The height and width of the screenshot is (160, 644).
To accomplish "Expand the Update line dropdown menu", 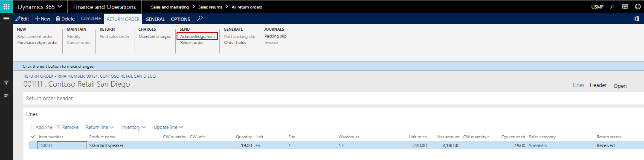I will pyautogui.click(x=168, y=127).
